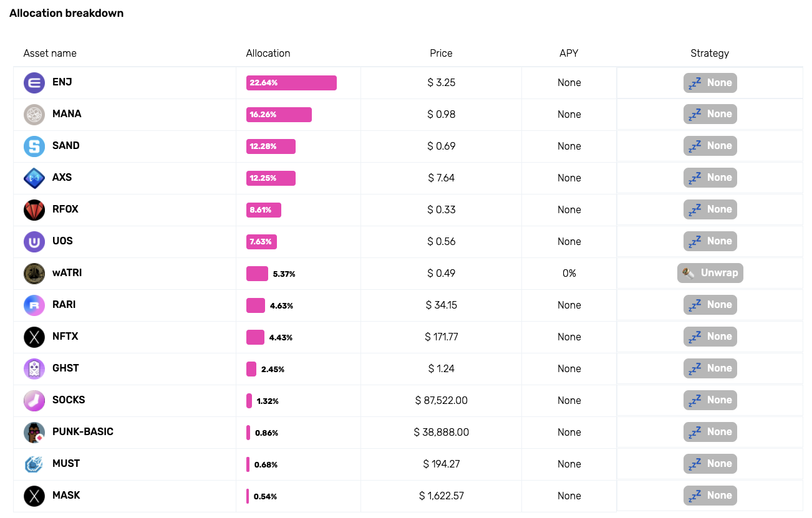Click the Price column header

tap(441, 54)
